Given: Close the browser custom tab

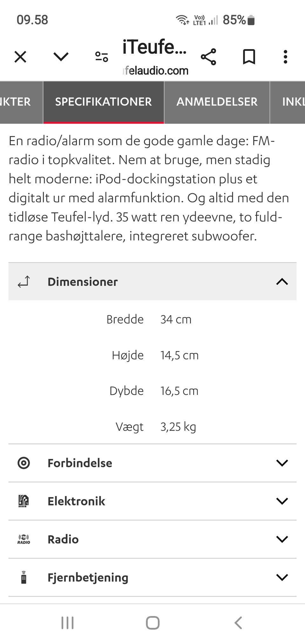Looking at the screenshot, I should tap(20, 57).
